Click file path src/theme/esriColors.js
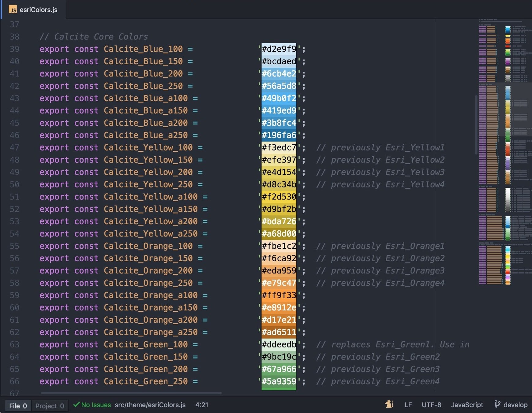This screenshot has width=532, height=413. click(x=150, y=405)
